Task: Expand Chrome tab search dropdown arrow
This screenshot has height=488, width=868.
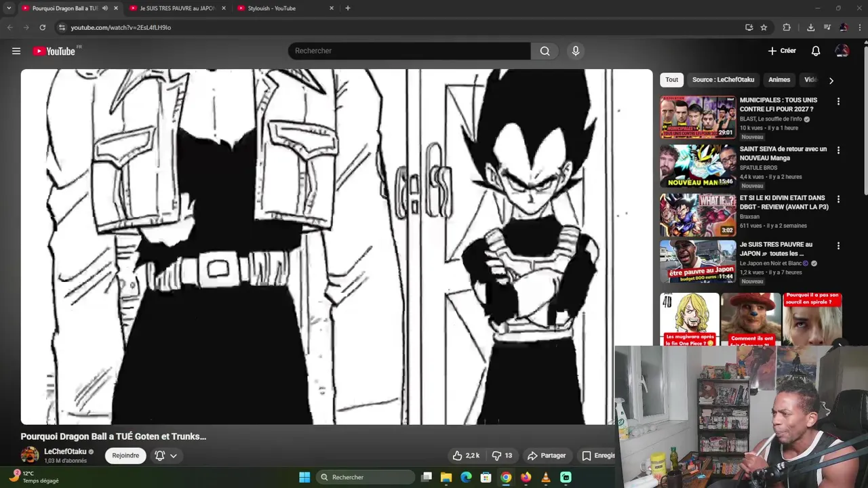Action: point(9,8)
